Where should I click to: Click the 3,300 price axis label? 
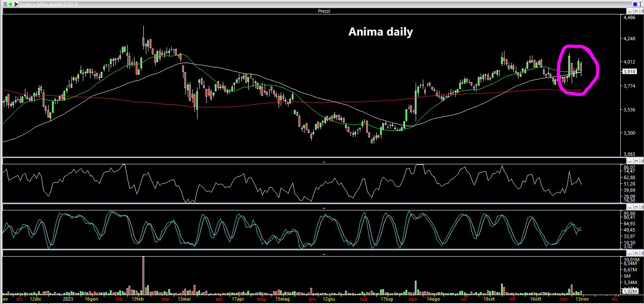coord(630,133)
